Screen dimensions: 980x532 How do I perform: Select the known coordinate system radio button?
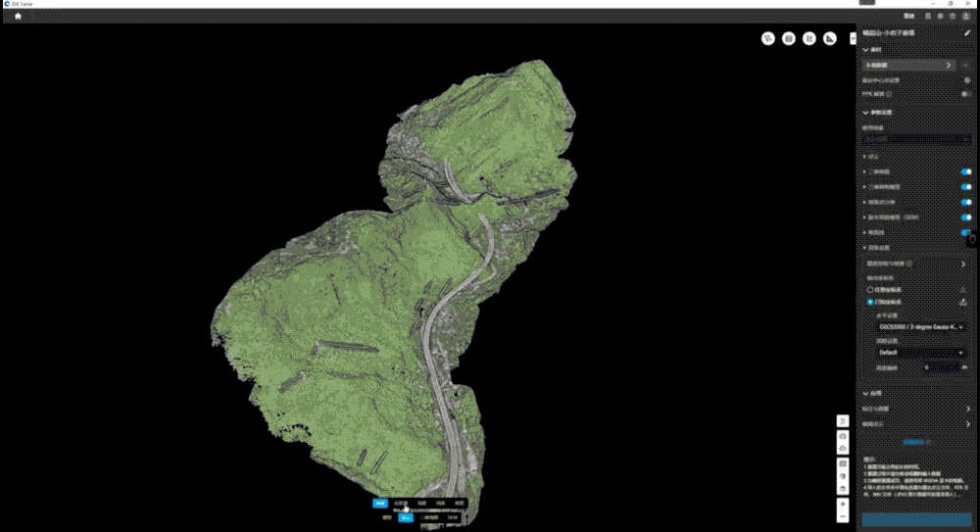click(870, 302)
